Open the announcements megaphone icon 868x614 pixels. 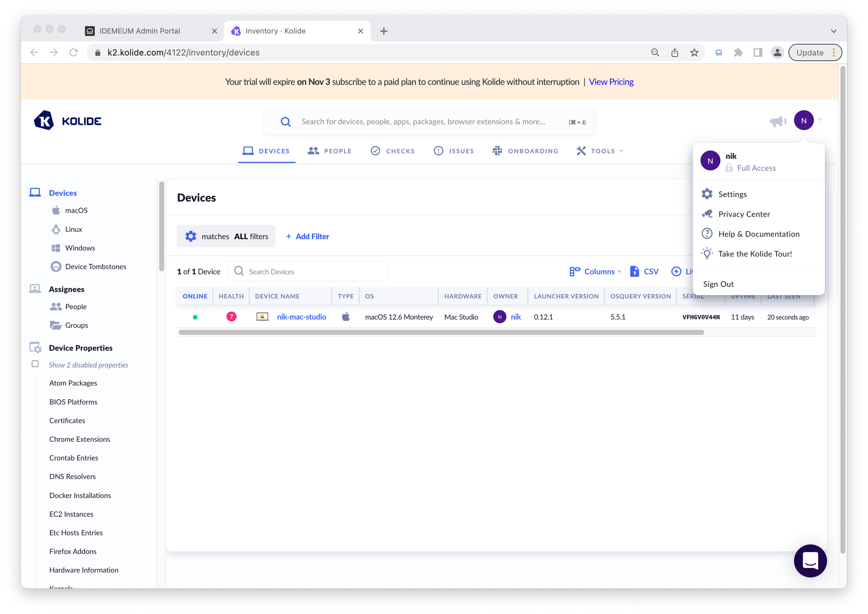(778, 121)
